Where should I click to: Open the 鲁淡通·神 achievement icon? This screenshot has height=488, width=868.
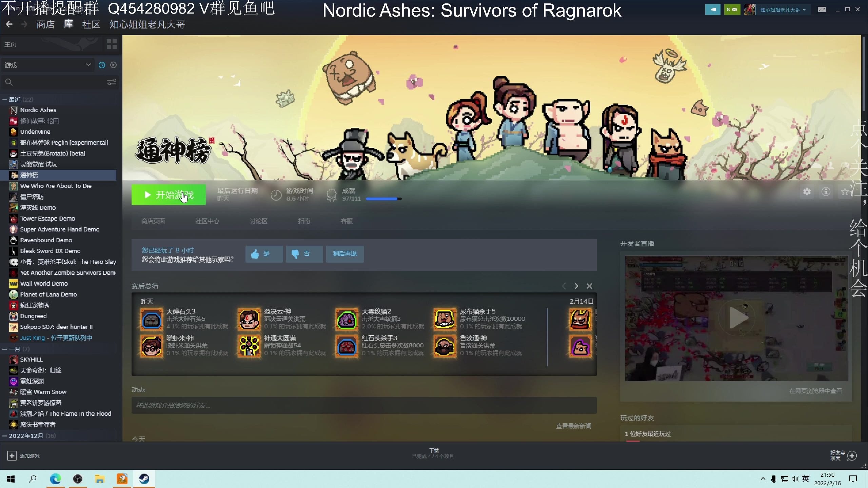tap(445, 346)
